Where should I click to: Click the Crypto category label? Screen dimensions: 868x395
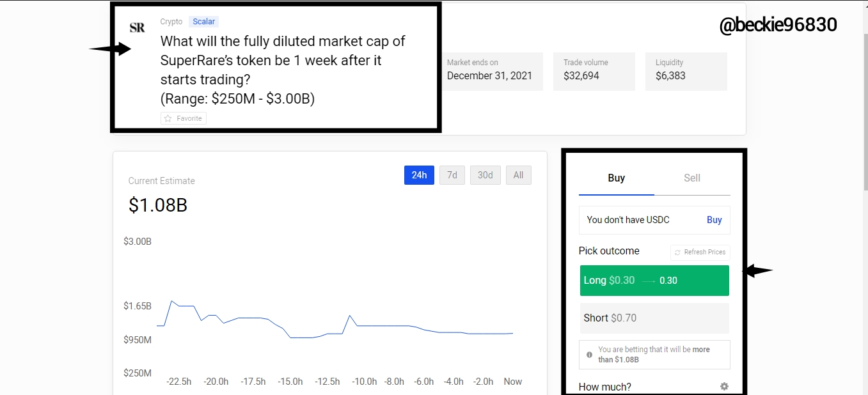[171, 22]
